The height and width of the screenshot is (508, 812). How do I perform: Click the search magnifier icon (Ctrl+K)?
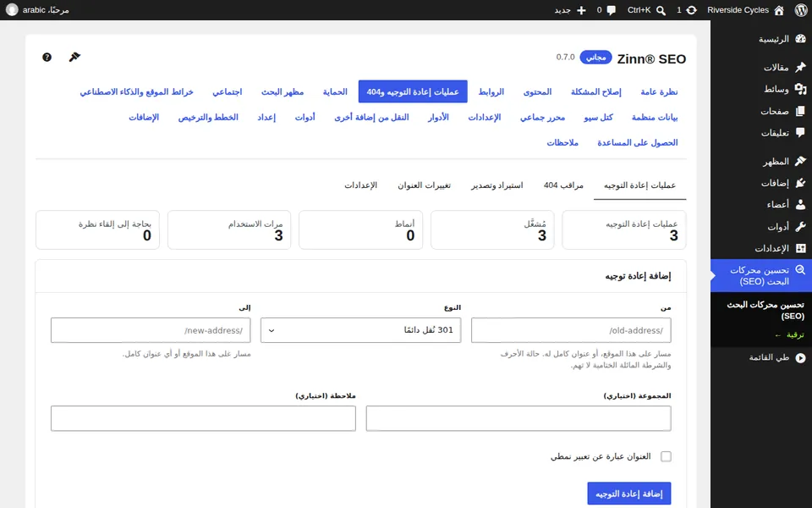coord(661,10)
